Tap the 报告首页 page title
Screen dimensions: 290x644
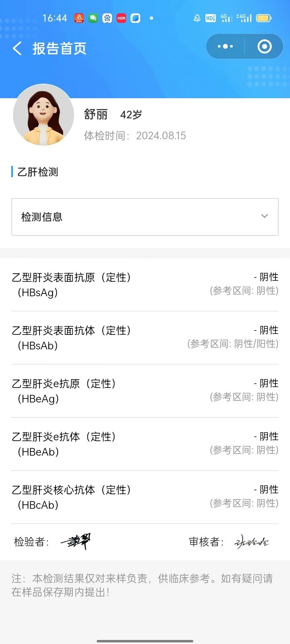pyautogui.click(x=60, y=49)
